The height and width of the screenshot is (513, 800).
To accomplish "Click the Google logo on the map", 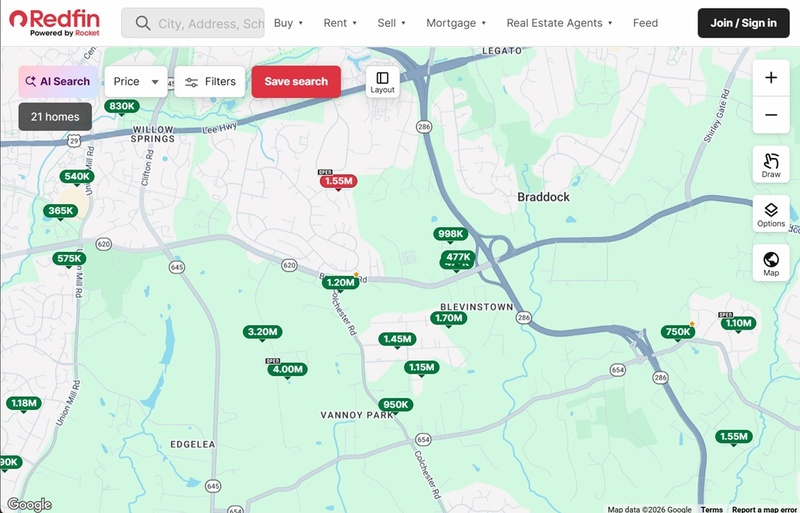I will coord(29,504).
